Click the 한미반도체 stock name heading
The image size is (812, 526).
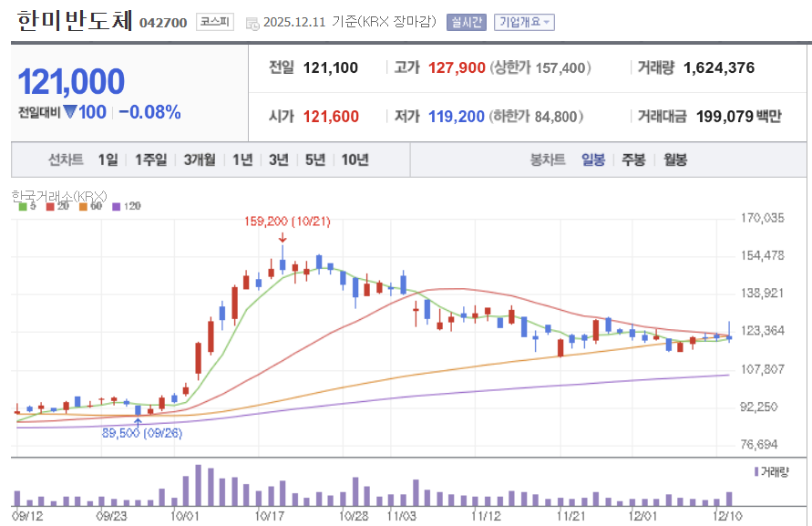[x=76, y=21]
